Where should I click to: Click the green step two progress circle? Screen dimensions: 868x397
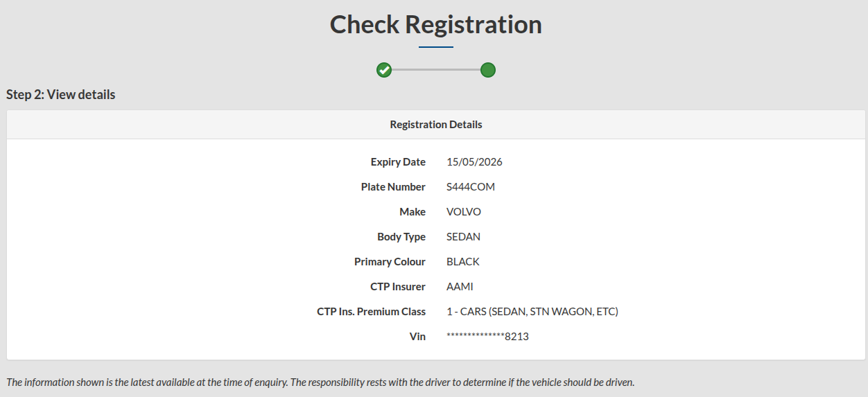click(488, 70)
